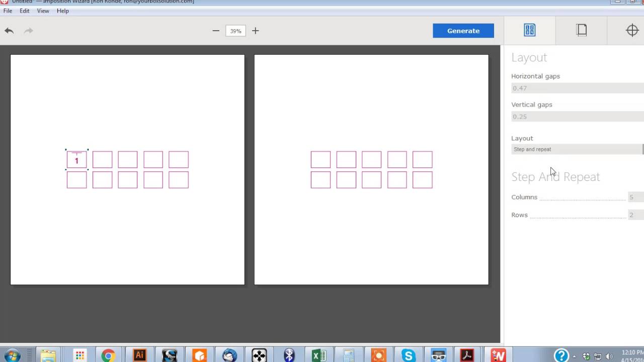
Task: Open the File menu
Action: pyautogui.click(x=8, y=11)
